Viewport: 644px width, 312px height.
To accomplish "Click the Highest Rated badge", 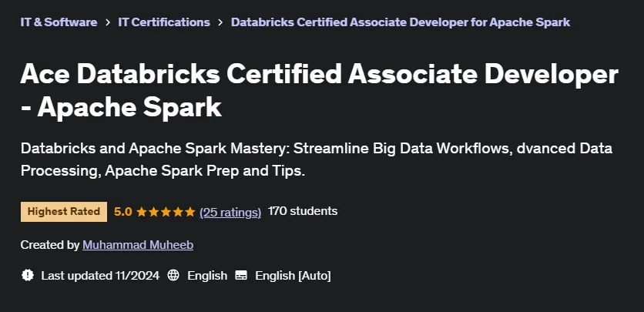I will point(64,212).
